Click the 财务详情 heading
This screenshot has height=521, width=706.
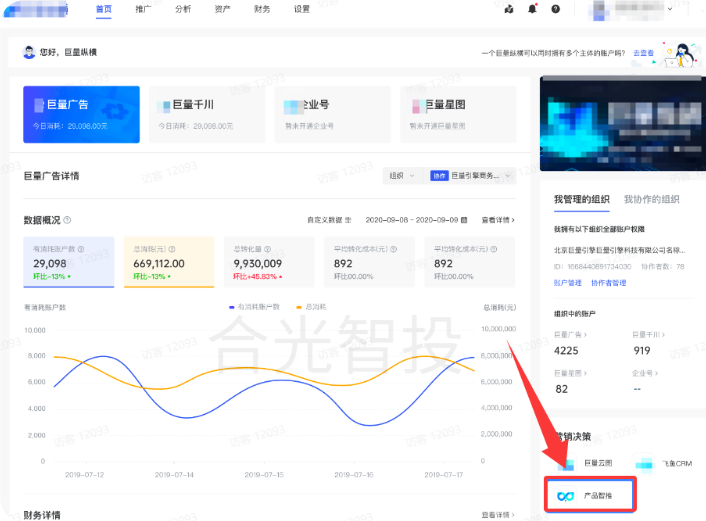42,515
